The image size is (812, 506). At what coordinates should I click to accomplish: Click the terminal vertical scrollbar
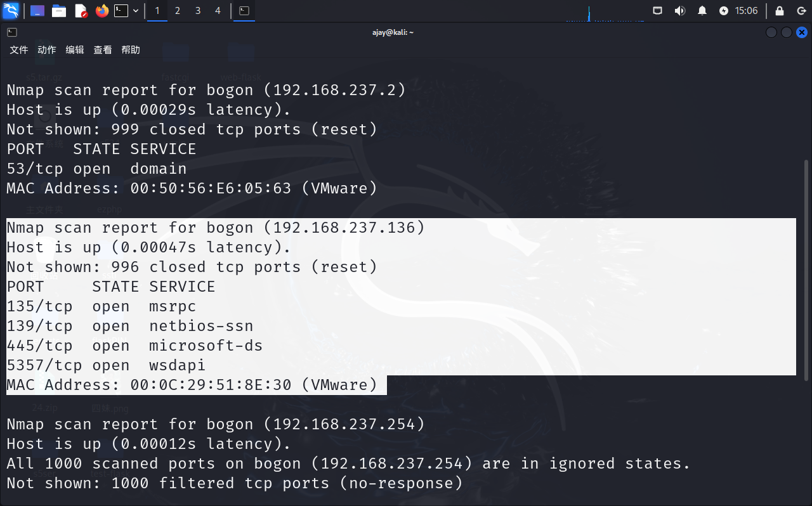(806, 266)
